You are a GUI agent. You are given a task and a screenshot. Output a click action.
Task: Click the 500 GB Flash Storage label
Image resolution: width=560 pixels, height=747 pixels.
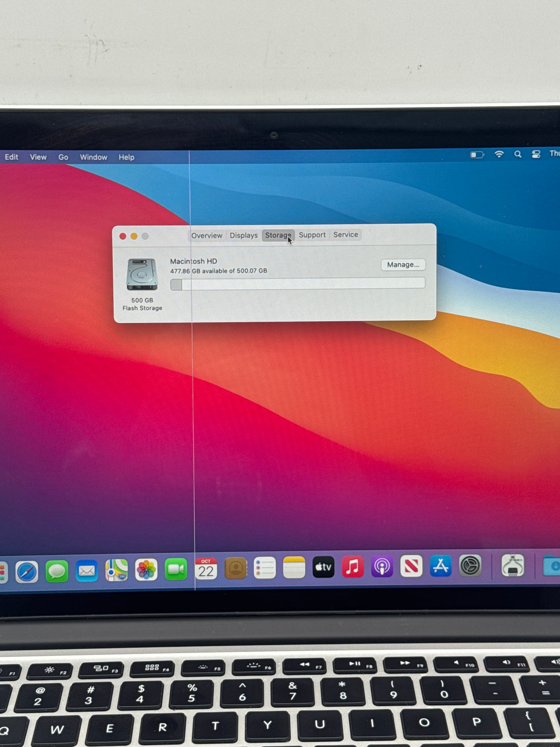pyautogui.click(x=142, y=304)
